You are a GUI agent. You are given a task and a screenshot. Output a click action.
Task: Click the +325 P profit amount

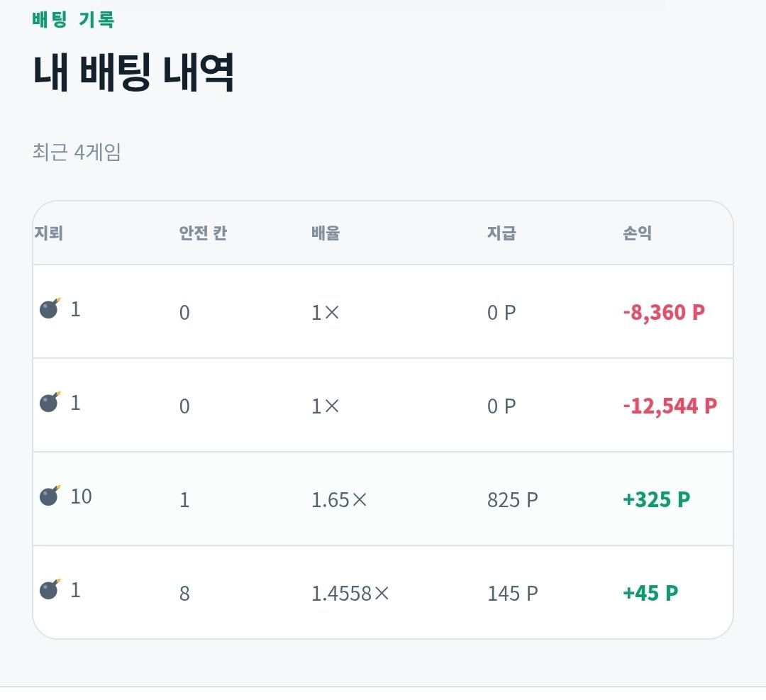click(x=657, y=500)
